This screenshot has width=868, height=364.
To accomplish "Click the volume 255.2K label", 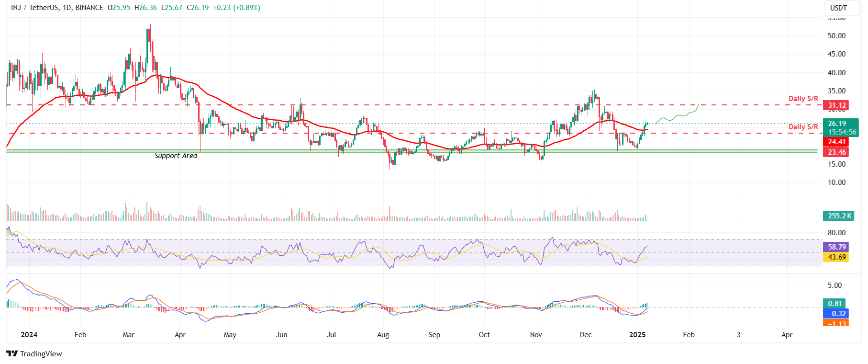I will coord(838,216).
